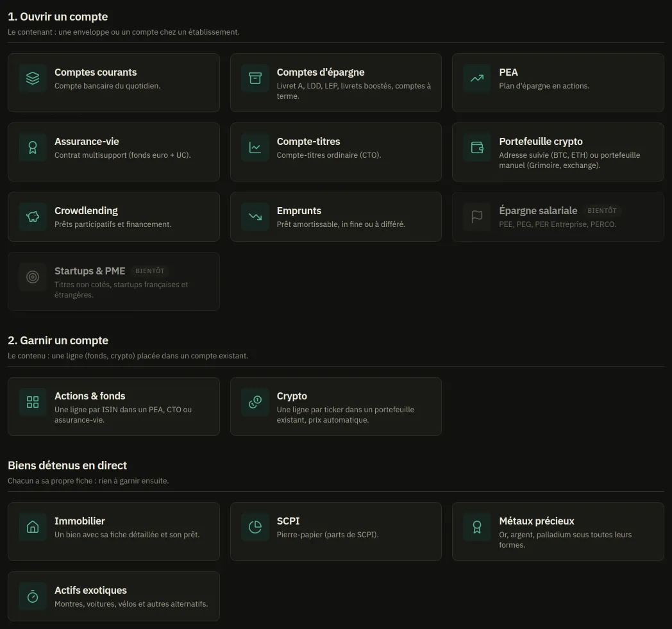Select the wallet icon for Portefeuille crypto
Screen dimensions: 672x629
[x=477, y=147]
